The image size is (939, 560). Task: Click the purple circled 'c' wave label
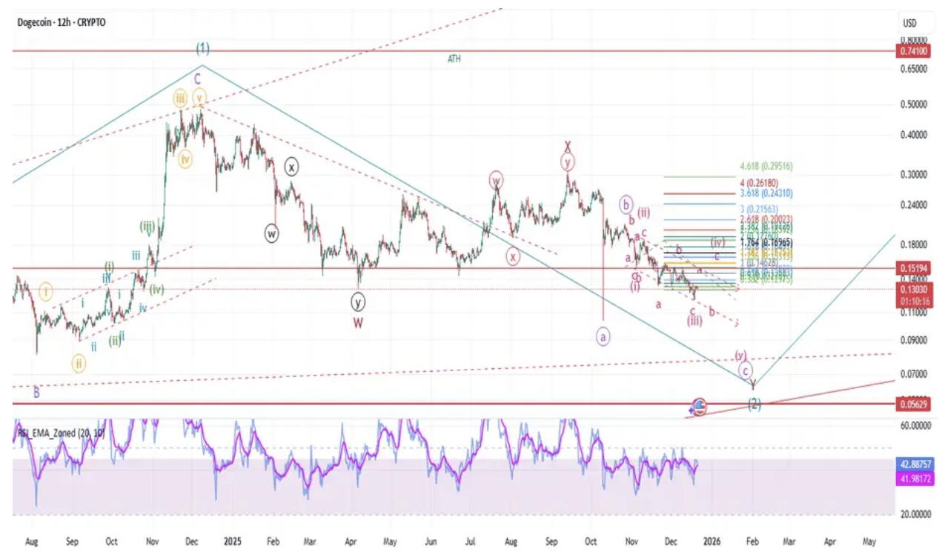[746, 369]
